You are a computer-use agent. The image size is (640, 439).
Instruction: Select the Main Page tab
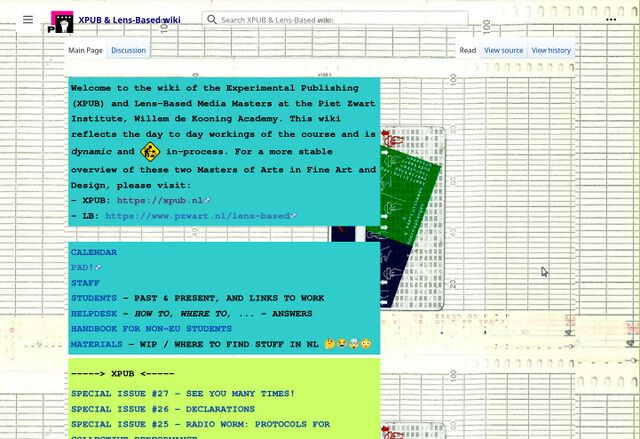coord(85,50)
